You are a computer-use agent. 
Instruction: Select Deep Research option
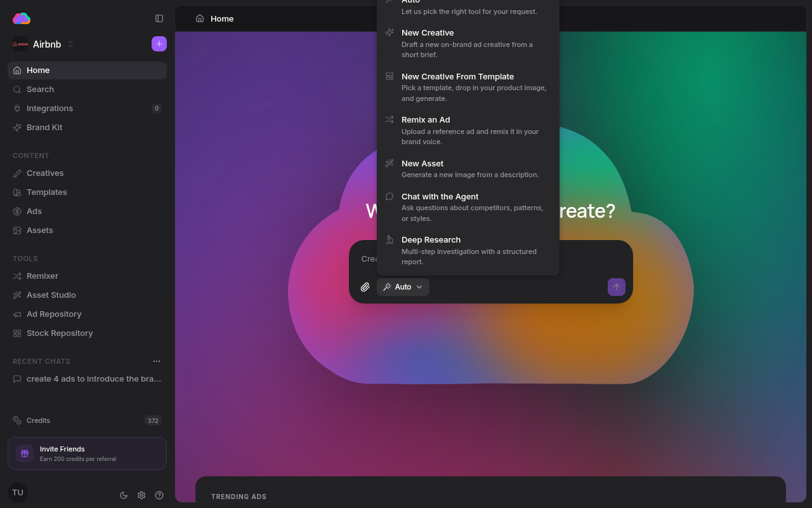tap(468, 250)
